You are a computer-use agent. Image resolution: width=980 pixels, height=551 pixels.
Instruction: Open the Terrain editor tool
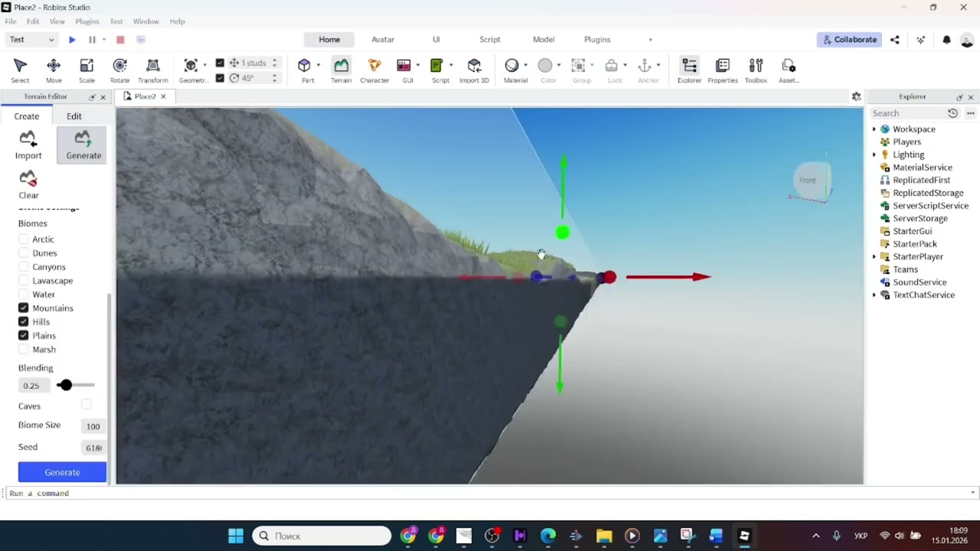[341, 70]
